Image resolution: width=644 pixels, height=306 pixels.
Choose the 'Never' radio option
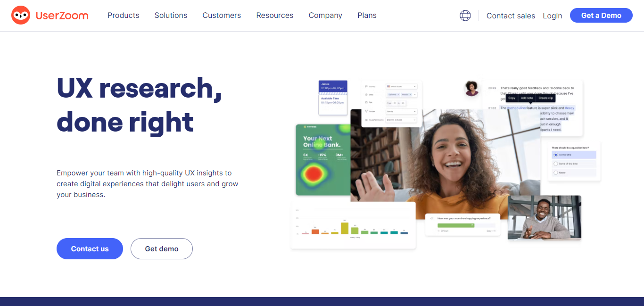click(574, 173)
